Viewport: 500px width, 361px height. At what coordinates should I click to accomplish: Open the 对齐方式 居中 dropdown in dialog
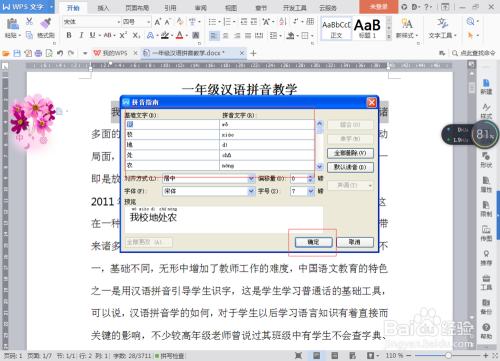pyautogui.click(x=251, y=178)
